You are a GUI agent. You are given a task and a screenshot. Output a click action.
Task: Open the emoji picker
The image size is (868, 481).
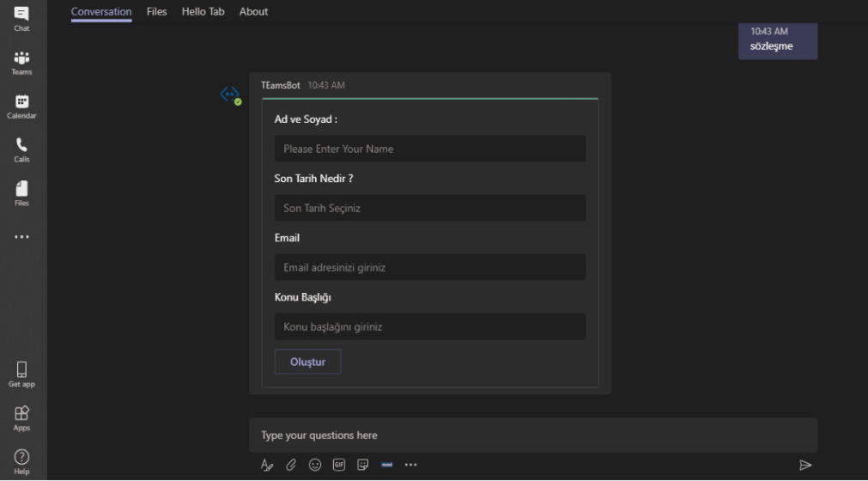click(315, 465)
